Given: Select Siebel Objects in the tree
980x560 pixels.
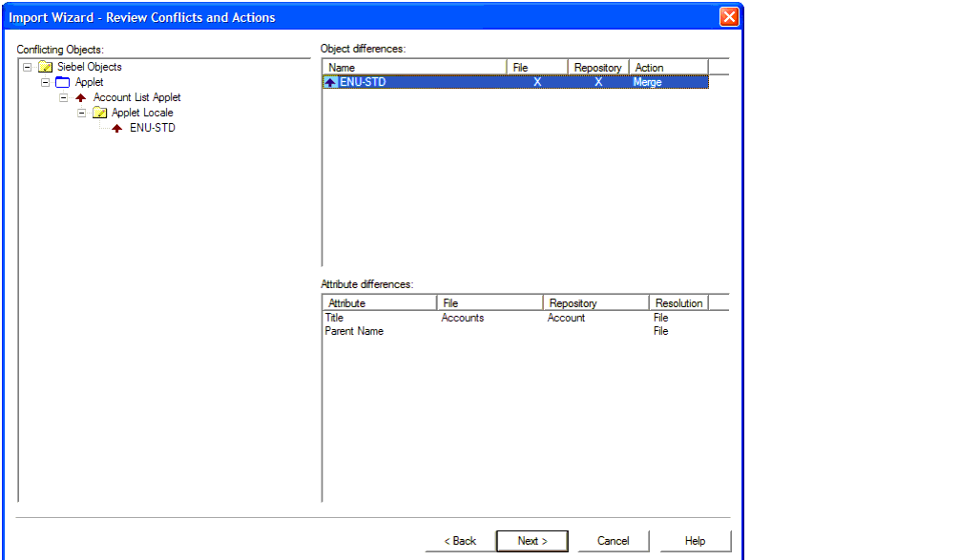Looking at the screenshot, I should pos(90,67).
